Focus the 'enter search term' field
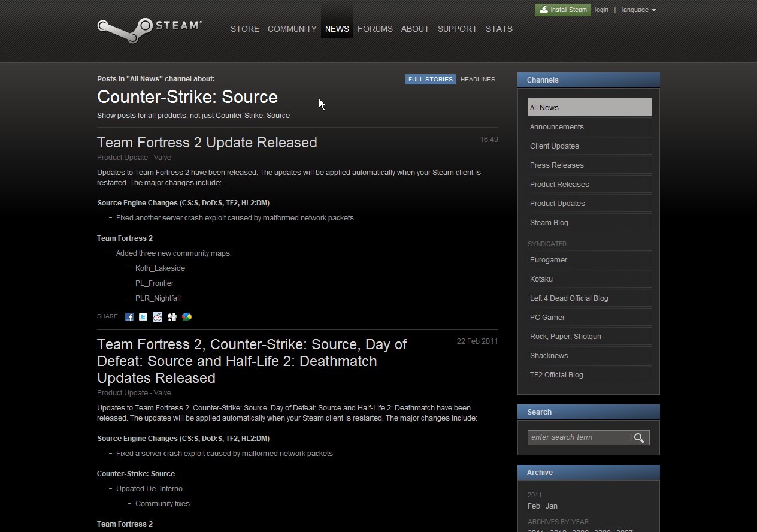Screen dimensions: 757x532 tap(579, 437)
